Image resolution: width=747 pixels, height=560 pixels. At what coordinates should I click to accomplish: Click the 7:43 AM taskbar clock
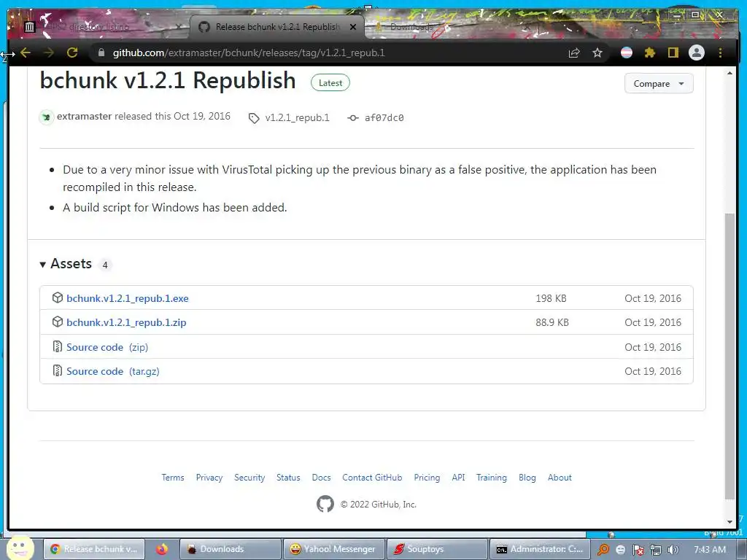click(x=710, y=550)
